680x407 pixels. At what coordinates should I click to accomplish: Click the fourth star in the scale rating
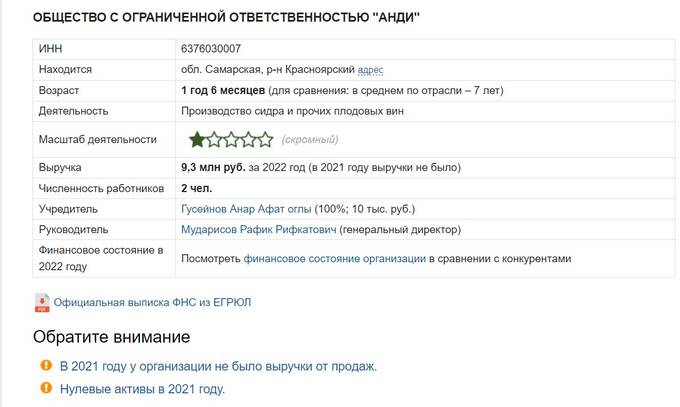(x=248, y=139)
